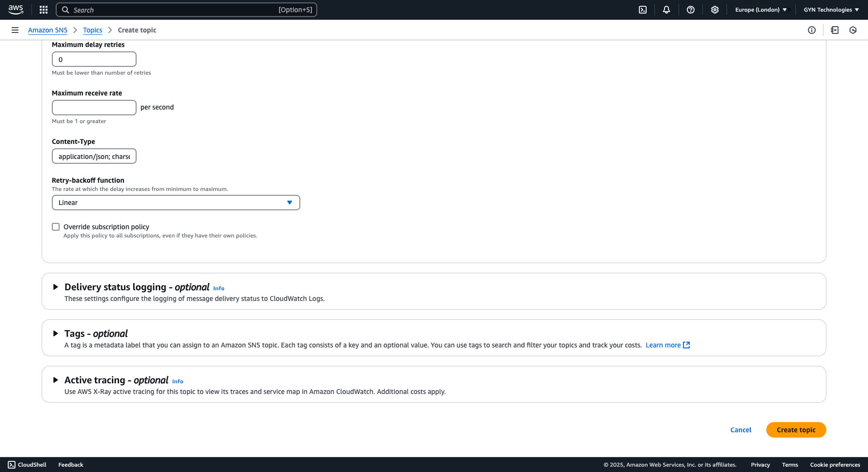868x472 pixels.
Task: Open the notifications bell
Action: click(666, 10)
